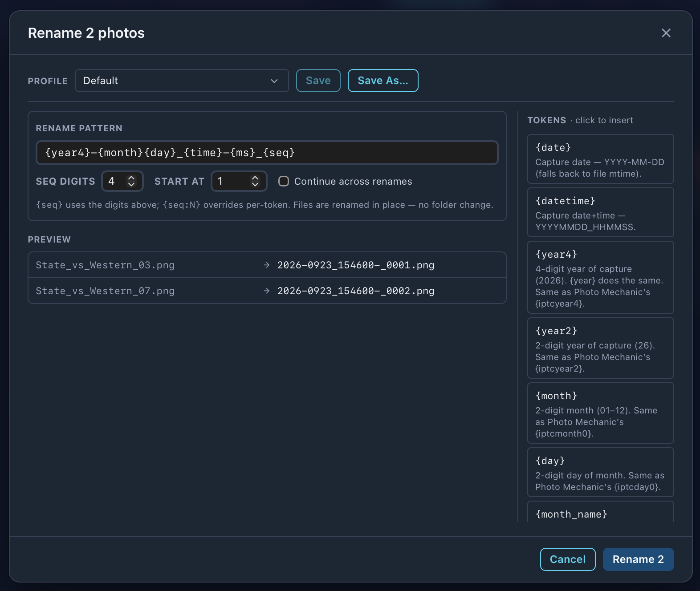Confirm with the Rename 2 button
Viewport: 700px width, 591px height.
coord(638,559)
